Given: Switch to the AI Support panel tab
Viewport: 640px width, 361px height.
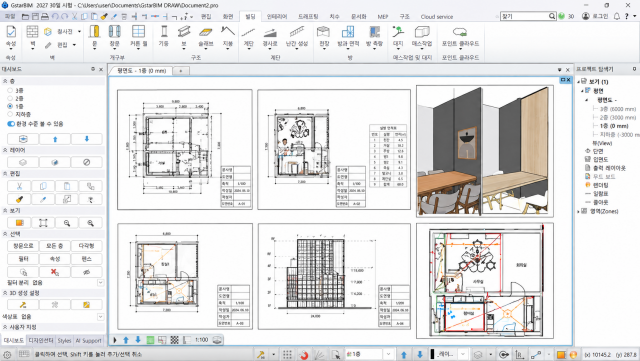Looking at the screenshot, I should click(x=89, y=340).
